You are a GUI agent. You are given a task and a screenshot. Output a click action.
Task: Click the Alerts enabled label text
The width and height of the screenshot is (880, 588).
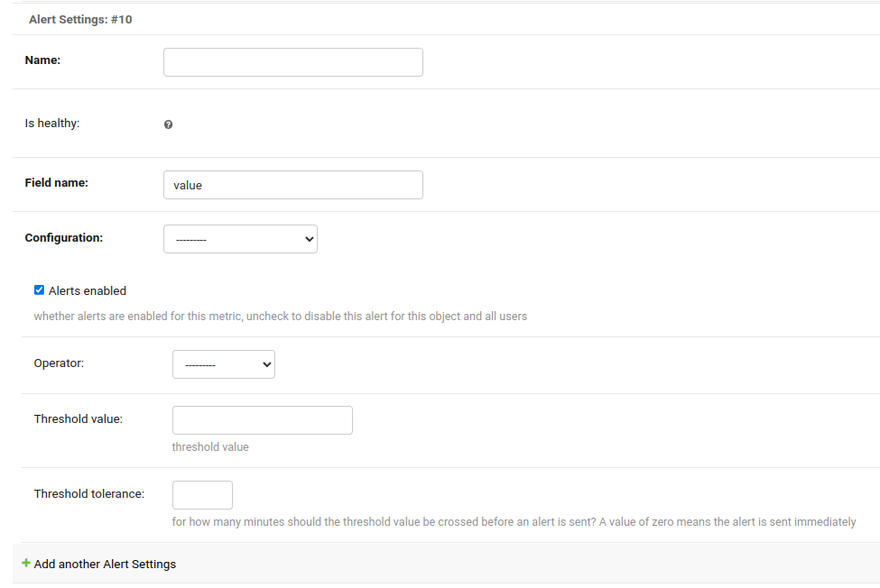pyautogui.click(x=88, y=291)
